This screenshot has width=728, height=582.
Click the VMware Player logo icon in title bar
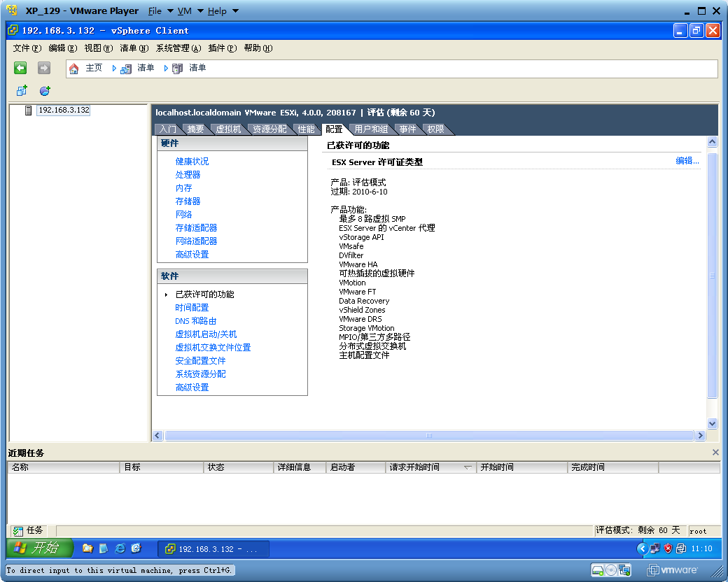point(12,10)
